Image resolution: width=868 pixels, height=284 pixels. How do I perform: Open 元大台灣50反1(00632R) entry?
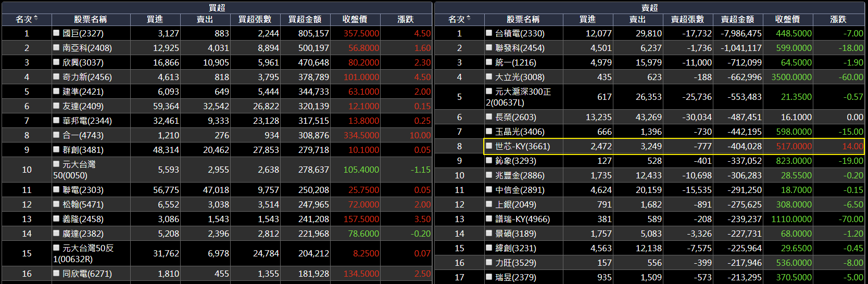pyautogui.click(x=83, y=253)
